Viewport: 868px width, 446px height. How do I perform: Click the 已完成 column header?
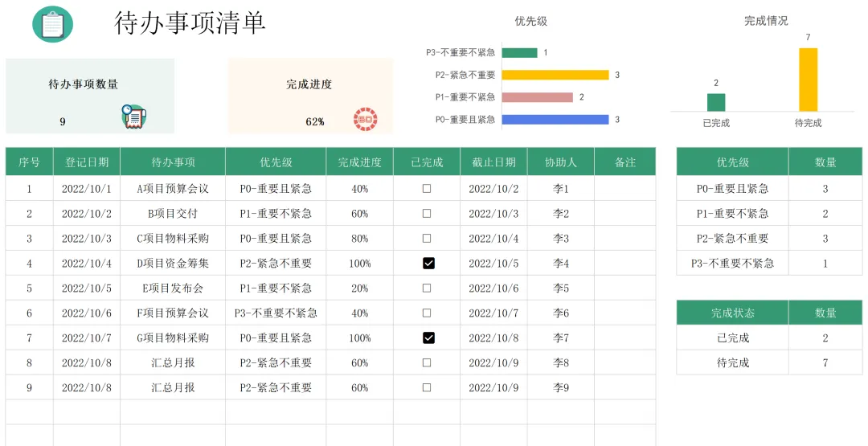(427, 162)
